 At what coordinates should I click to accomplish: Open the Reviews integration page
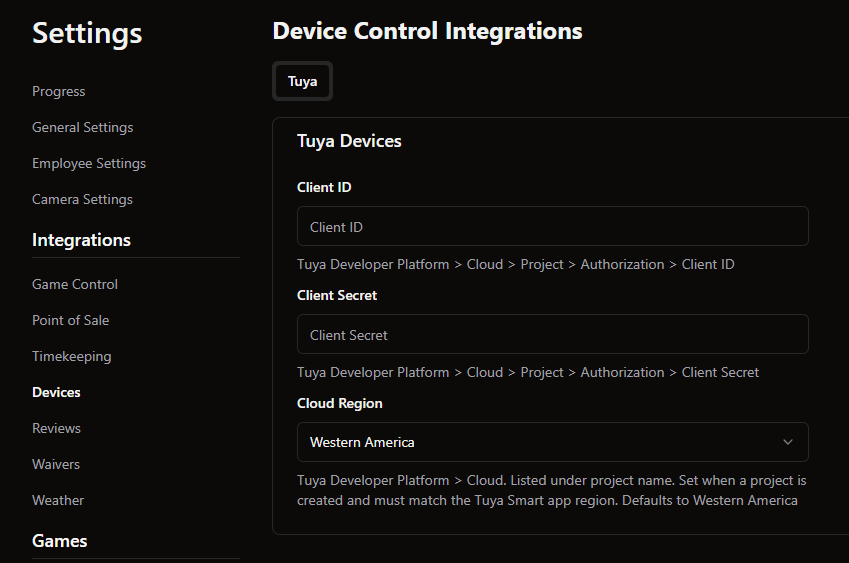[56, 428]
